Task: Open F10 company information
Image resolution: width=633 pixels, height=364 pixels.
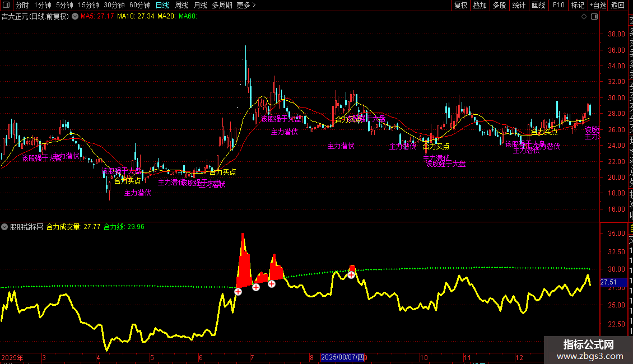Action: (x=558, y=5)
